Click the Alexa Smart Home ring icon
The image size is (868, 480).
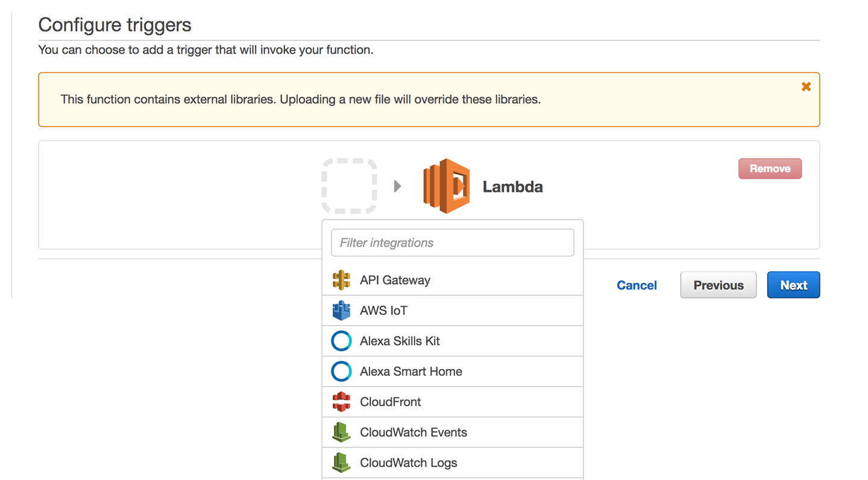tap(341, 371)
